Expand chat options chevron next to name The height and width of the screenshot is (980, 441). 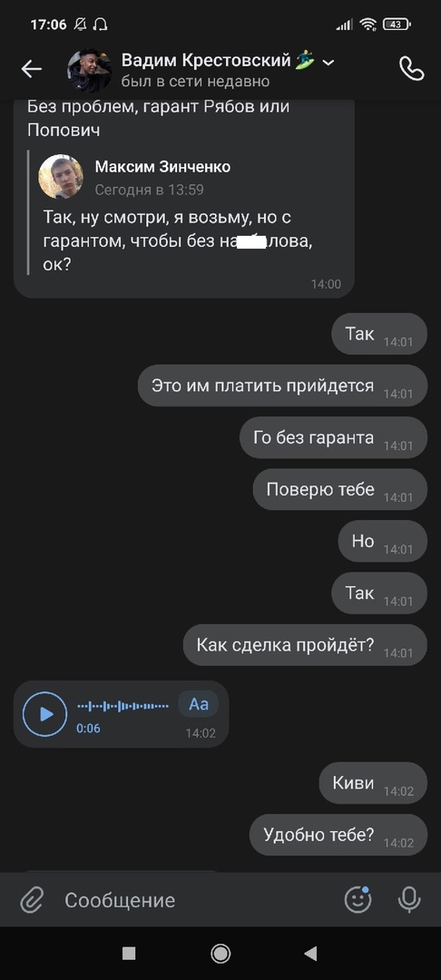coord(328,63)
